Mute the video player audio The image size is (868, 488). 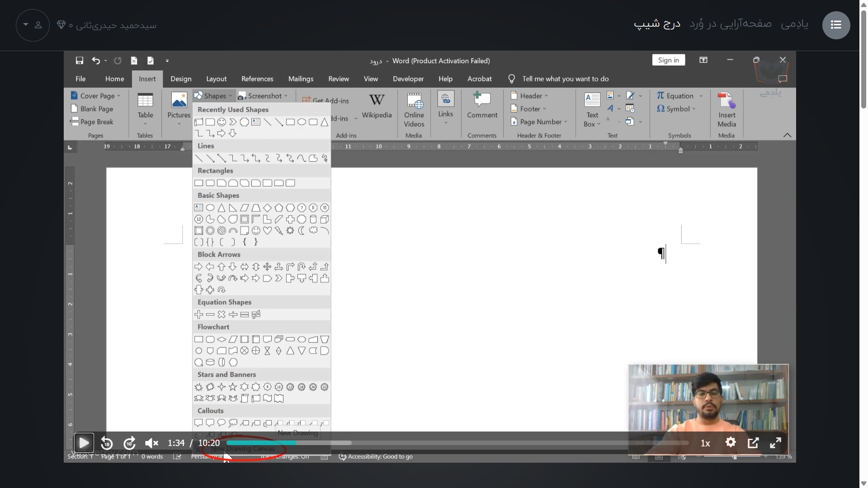151,443
